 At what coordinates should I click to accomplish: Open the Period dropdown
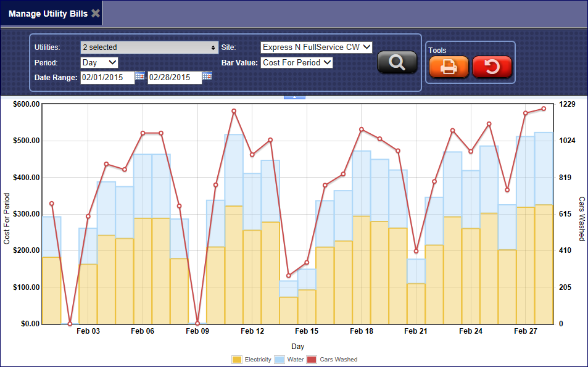[x=99, y=62]
